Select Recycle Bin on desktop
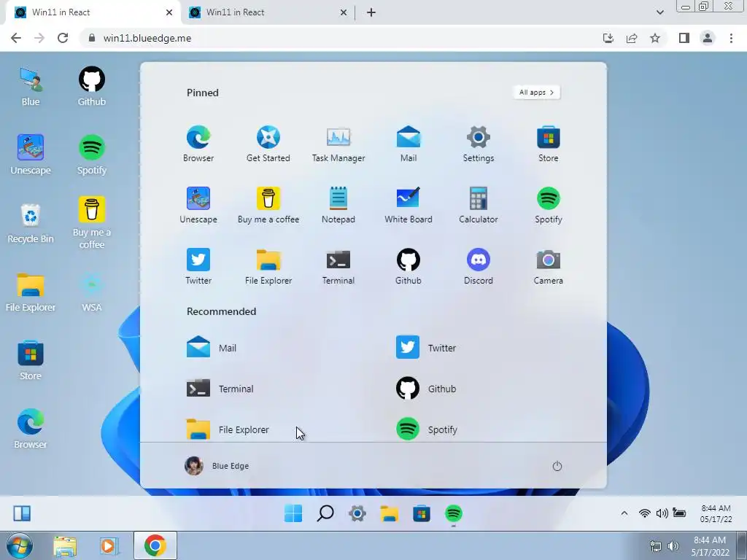The image size is (747, 560). [31, 224]
